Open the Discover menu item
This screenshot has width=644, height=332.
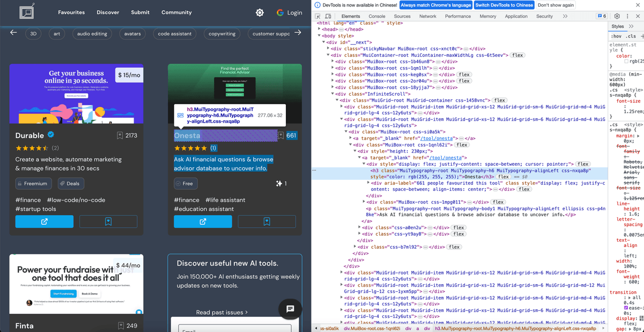pos(108,12)
